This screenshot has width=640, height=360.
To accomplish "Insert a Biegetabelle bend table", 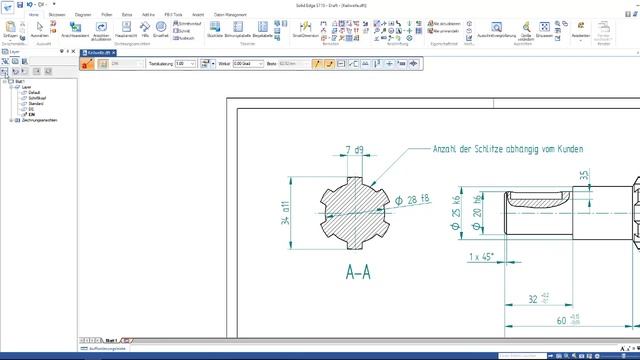I will click(262, 30).
